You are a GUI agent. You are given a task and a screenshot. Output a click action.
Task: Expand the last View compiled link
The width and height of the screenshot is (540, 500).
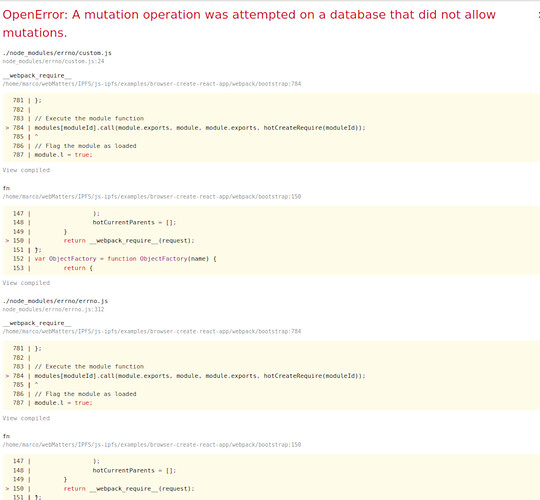(x=26, y=418)
